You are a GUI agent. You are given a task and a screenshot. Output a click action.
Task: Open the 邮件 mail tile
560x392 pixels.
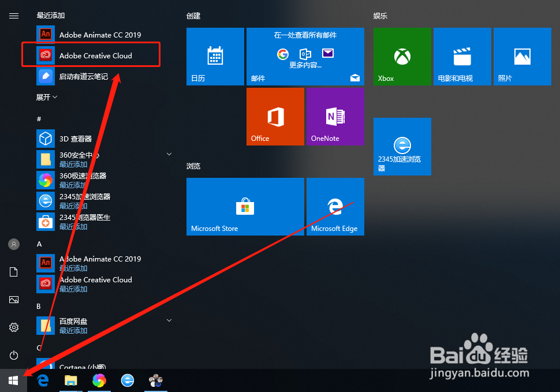305,57
